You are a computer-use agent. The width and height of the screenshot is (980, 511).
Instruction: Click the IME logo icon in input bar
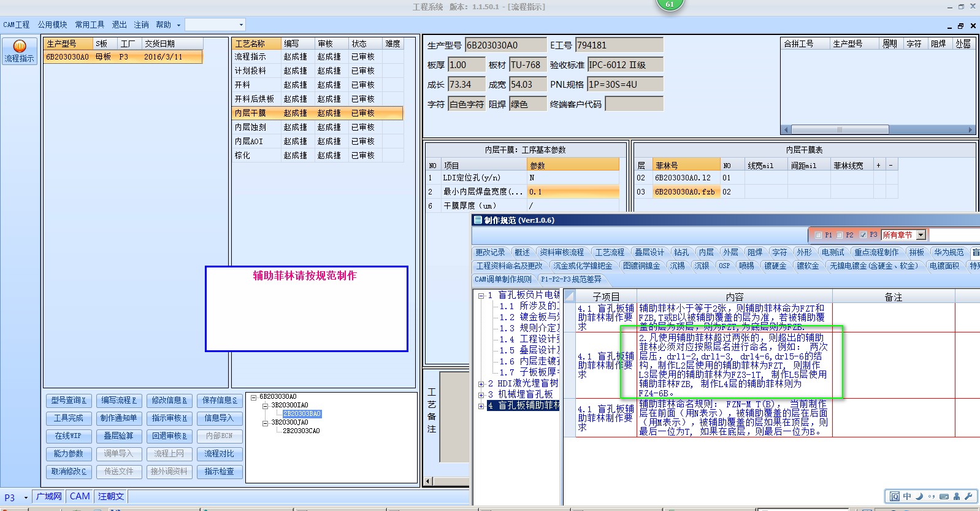[x=895, y=496]
